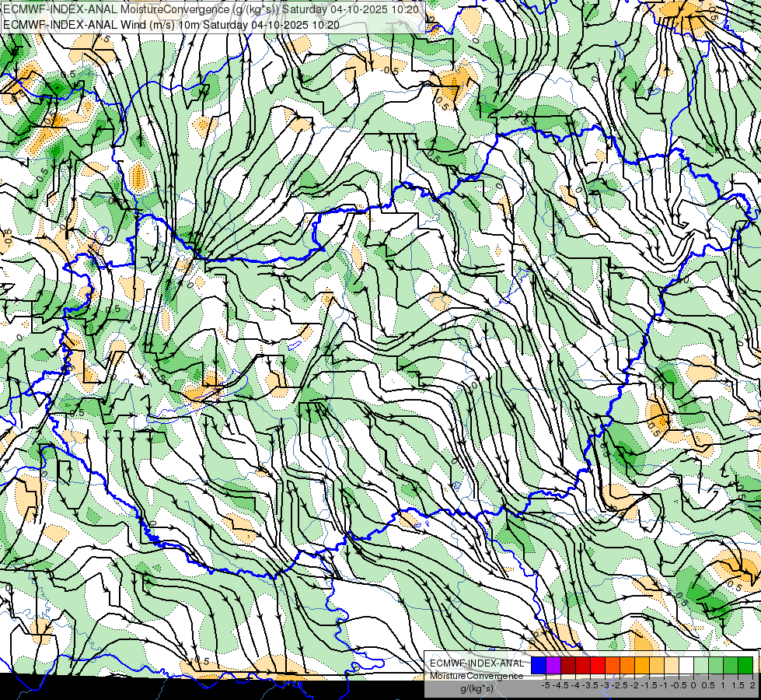
Task: Click the 2 tick label at legend end
Action: click(752, 685)
